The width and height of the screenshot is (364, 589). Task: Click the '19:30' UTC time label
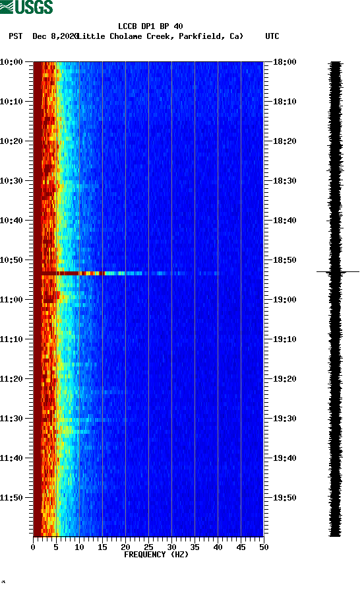point(285,419)
